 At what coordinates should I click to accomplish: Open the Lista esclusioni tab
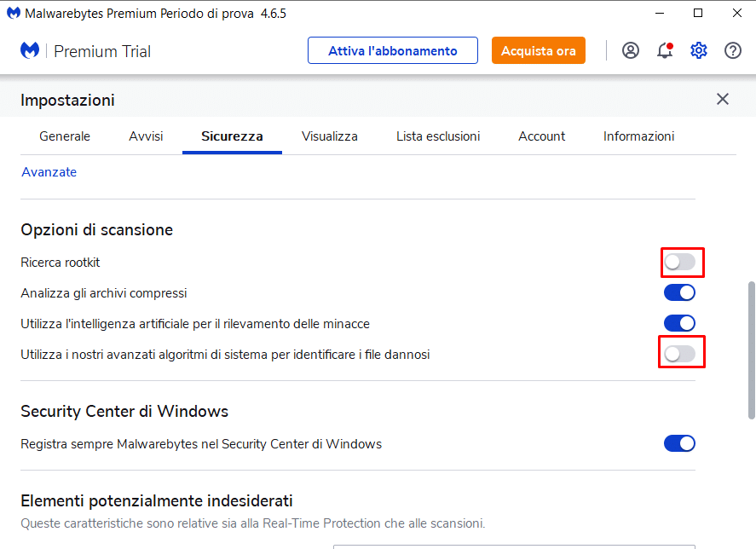438,136
